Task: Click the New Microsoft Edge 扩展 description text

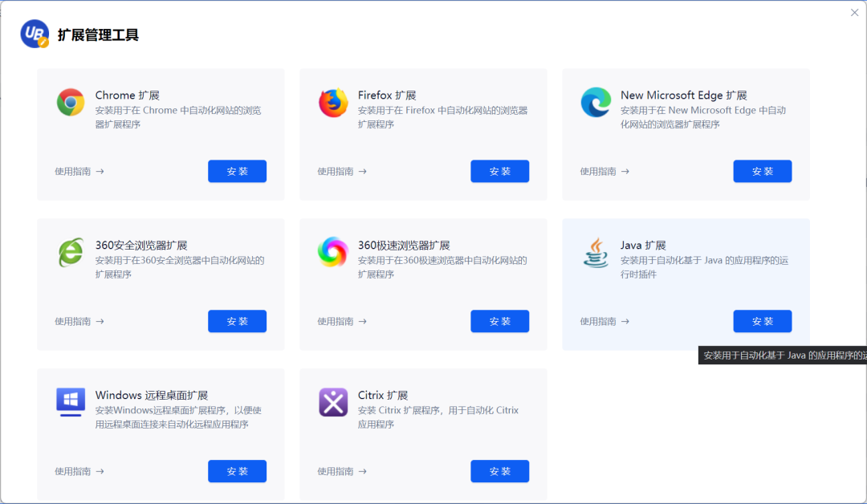Action: [x=702, y=117]
